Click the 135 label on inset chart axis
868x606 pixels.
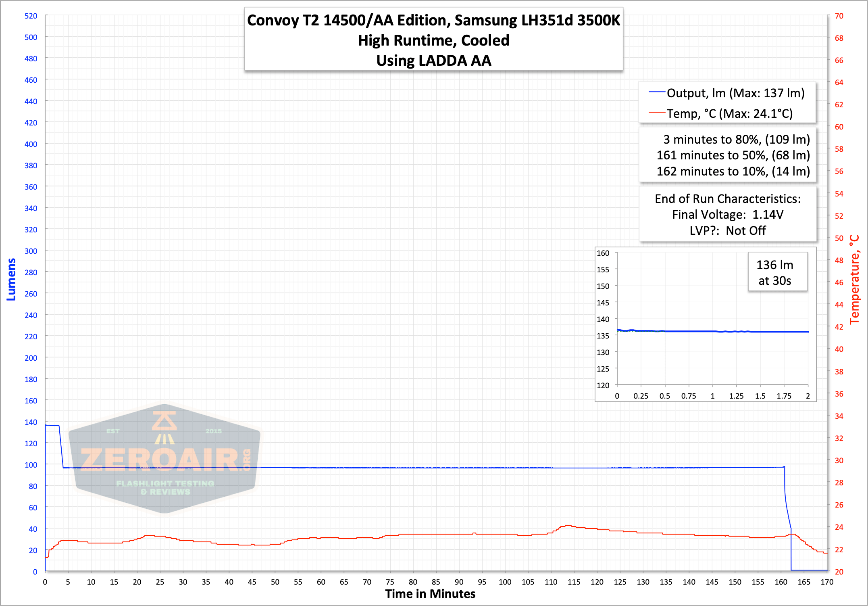pos(603,336)
